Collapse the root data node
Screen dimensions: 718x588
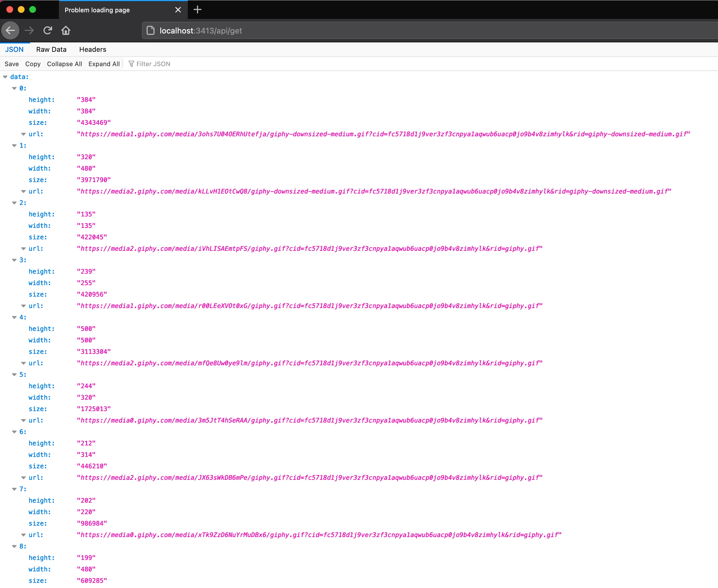[x=5, y=77]
